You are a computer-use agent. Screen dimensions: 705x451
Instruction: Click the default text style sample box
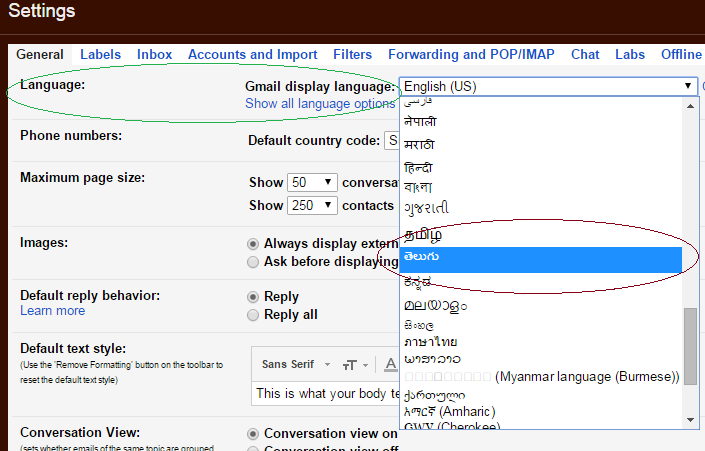(326, 393)
